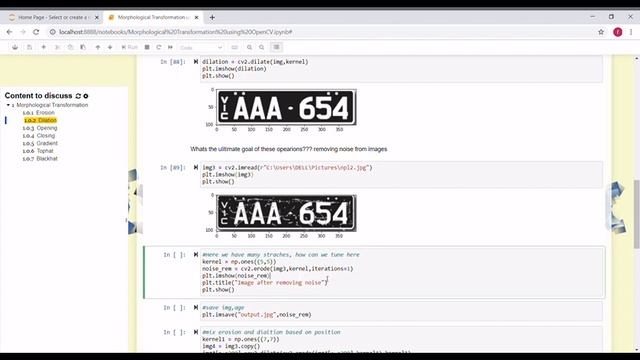640x360 pixels.
Task: Run the cv2.imread img3 cell run icon
Action: 196,167
